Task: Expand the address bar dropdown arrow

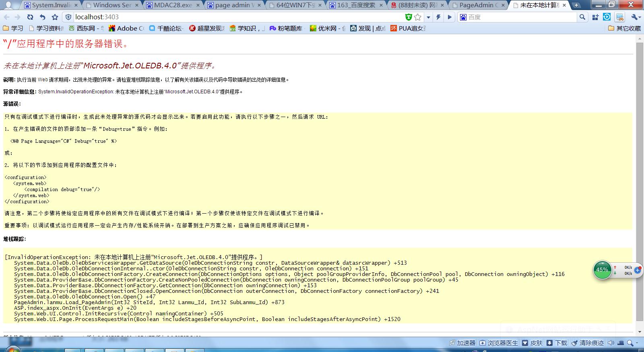Action: [428, 17]
